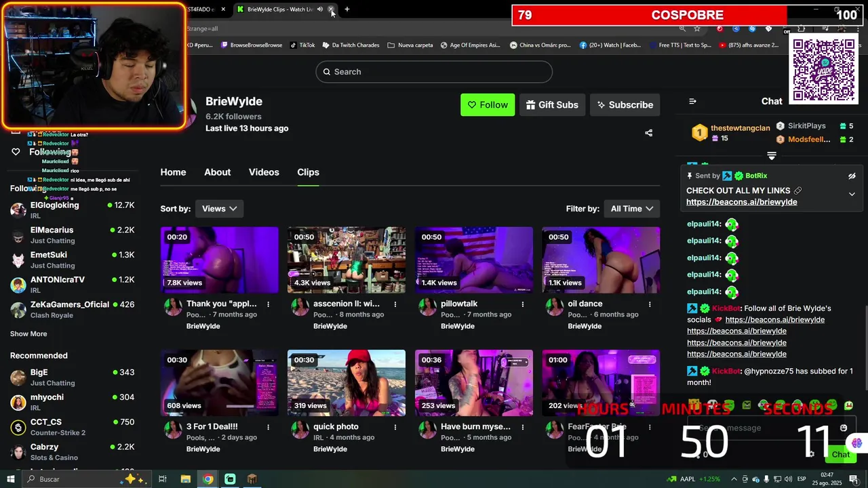The height and width of the screenshot is (488, 868).
Task: Open KickBot's beacons.ai/briewylde socials link
Action: pyautogui.click(x=774, y=320)
